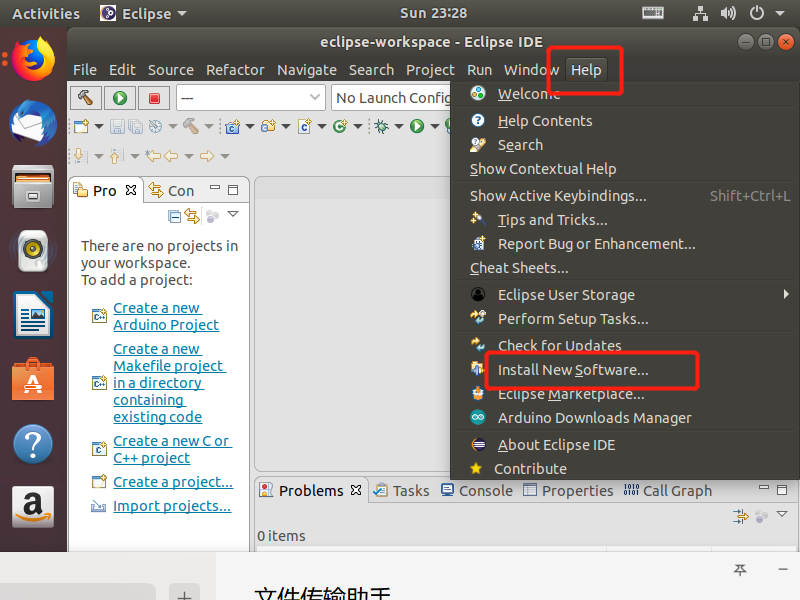800x600 pixels.
Task: Open Problems view menu triangle
Action: [782, 514]
